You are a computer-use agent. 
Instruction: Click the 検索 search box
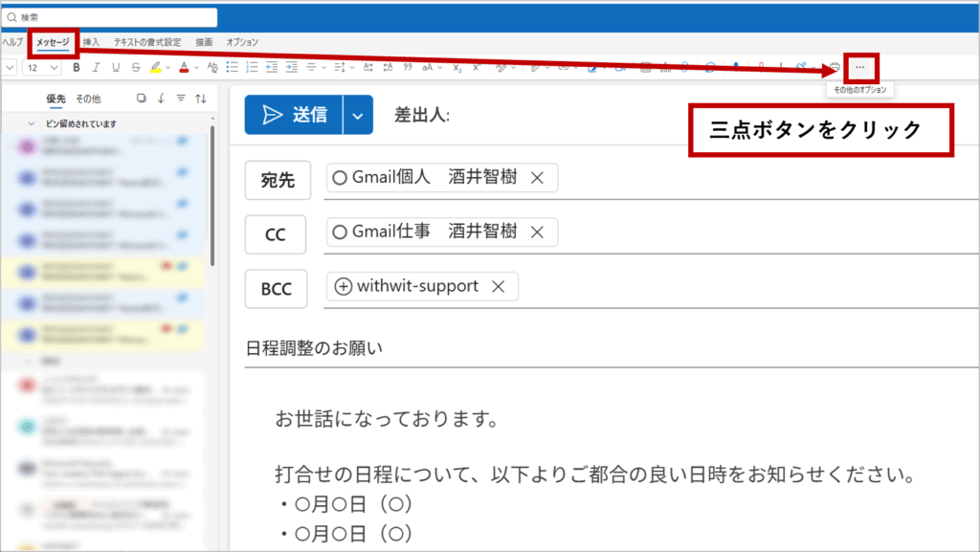click(110, 17)
